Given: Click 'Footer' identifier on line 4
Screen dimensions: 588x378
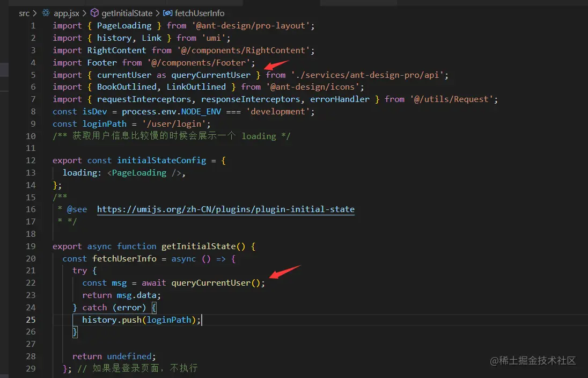Looking at the screenshot, I should tap(102, 62).
